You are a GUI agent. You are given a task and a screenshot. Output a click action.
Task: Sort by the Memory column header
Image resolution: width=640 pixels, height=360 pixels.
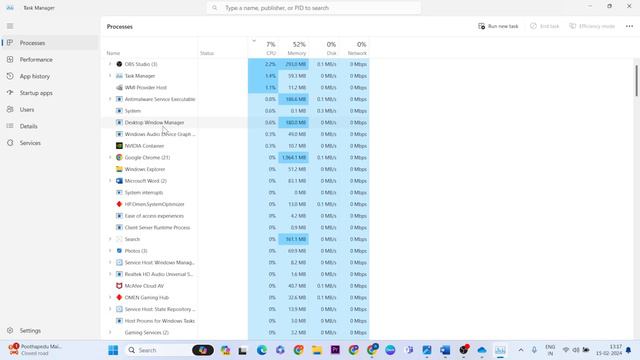tap(293, 48)
